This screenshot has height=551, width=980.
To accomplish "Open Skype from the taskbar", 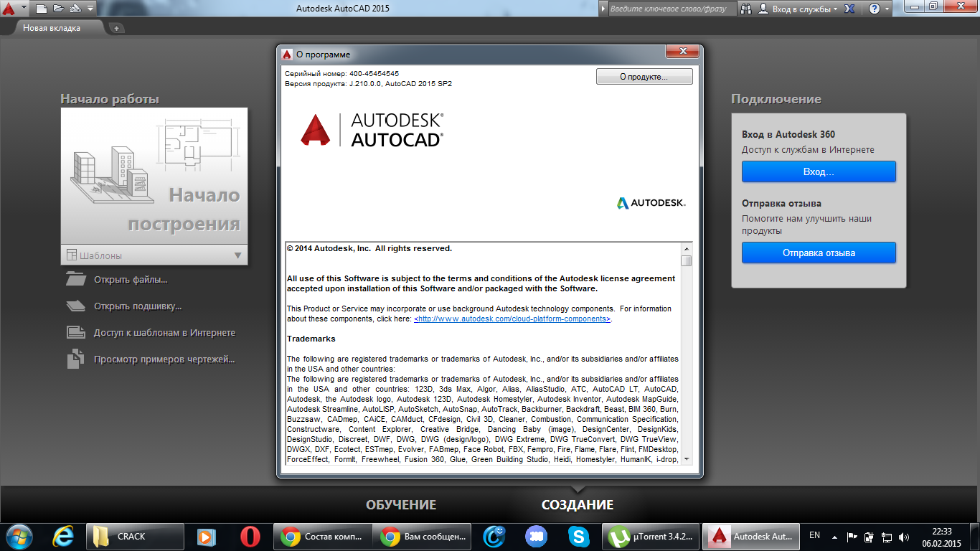I will pyautogui.click(x=578, y=536).
